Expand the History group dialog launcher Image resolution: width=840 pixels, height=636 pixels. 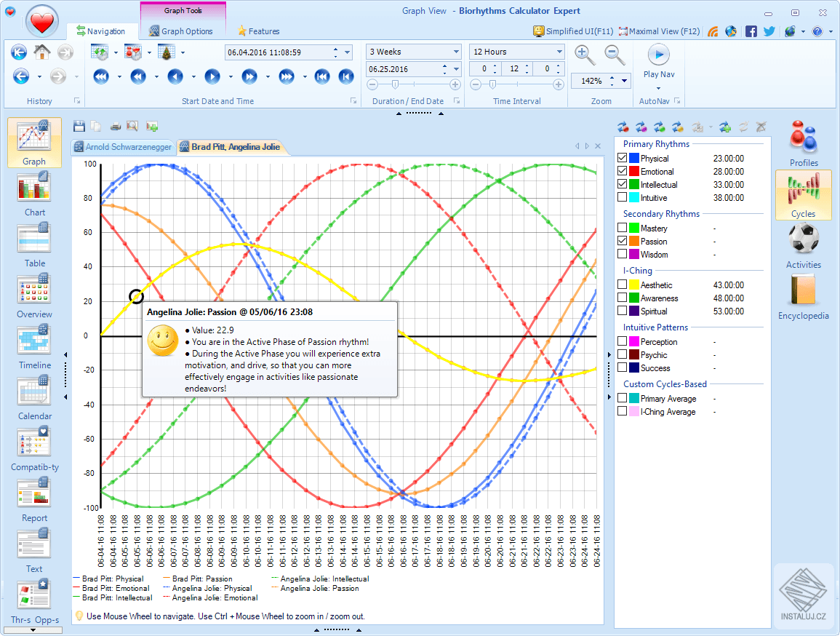[x=77, y=100]
